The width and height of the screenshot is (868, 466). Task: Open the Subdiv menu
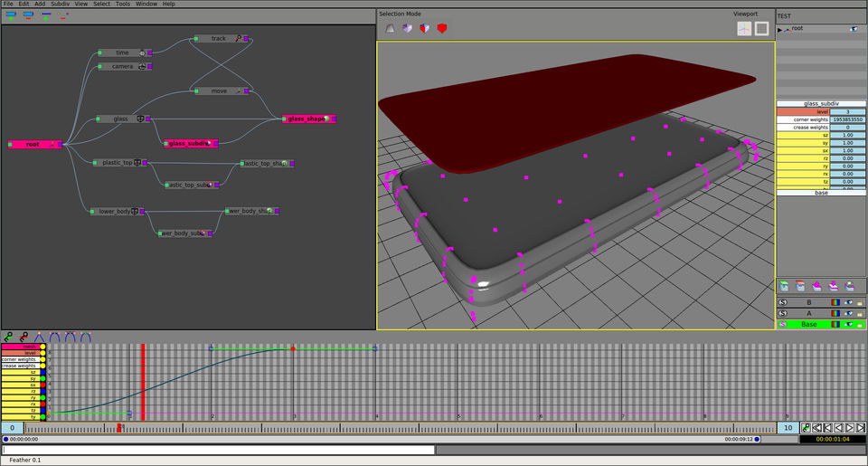pos(60,4)
